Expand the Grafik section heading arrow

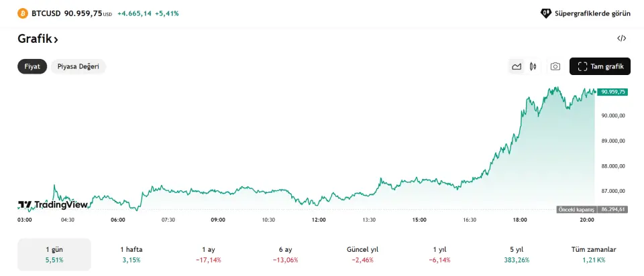click(x=56, y=40)
